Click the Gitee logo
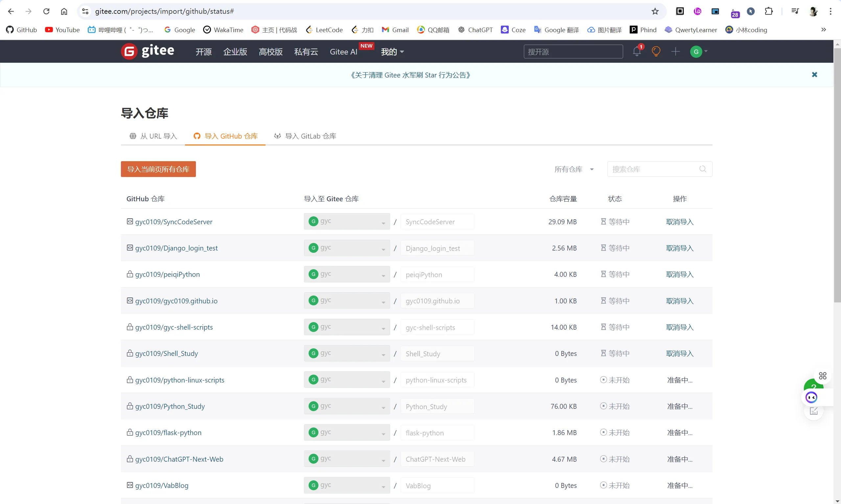 click(148, 51)
